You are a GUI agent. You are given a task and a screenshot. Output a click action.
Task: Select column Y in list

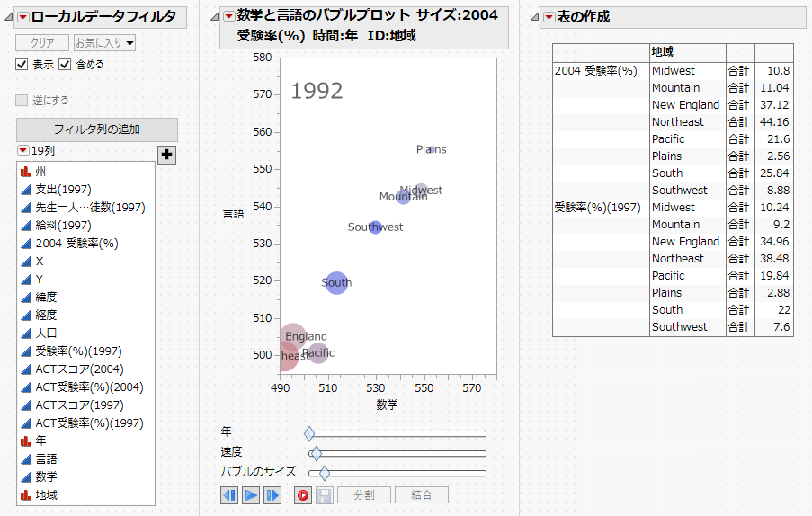(40, 280)
